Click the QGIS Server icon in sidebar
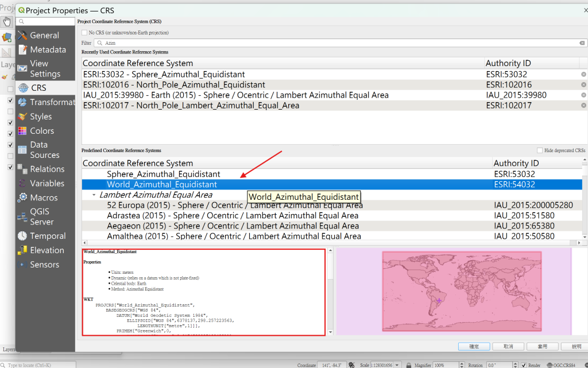 coord(22,216)
